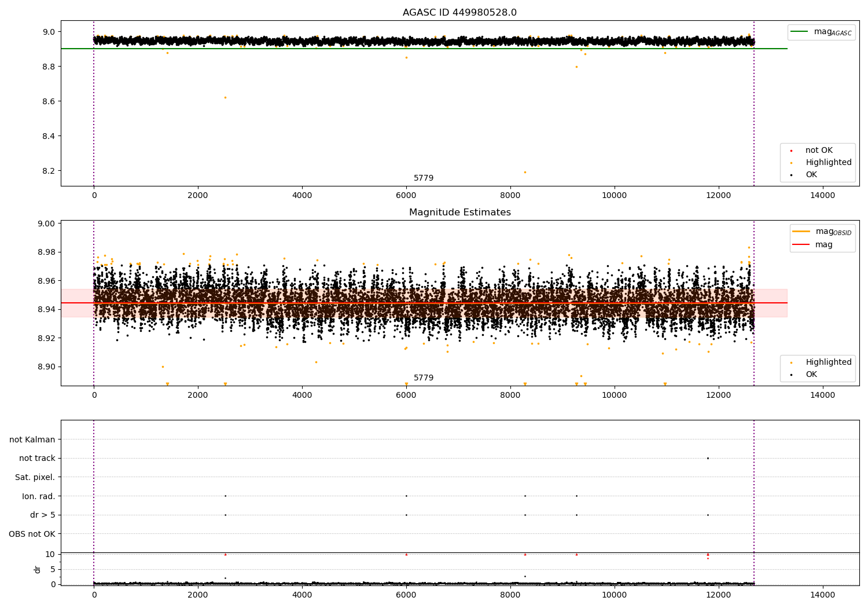Screen dimensions: 868x608
Task: Click the 'OBS not OK' axis label
Action: (x=32, y=534)
